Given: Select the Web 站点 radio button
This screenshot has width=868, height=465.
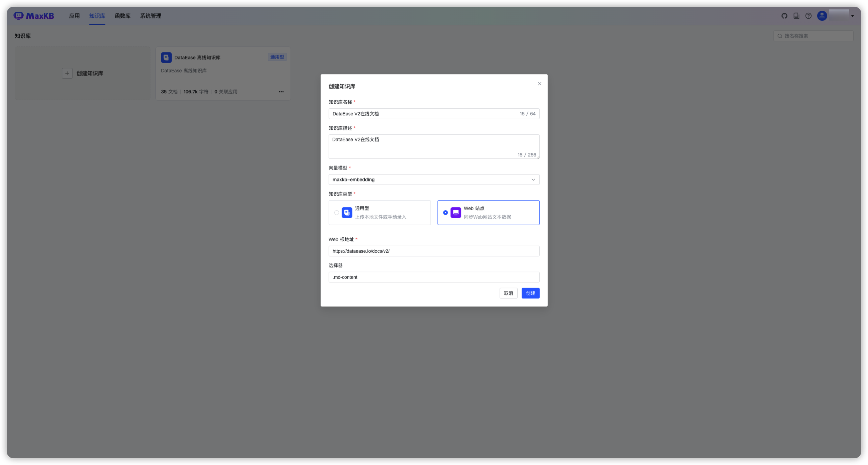Looking at the screenshot, I should (446, 212).
